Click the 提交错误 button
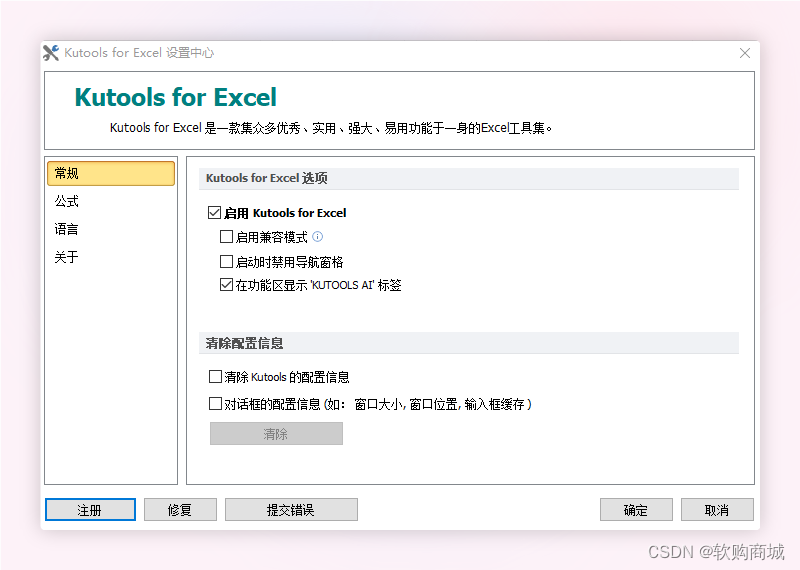Image resolution: width=800 pixels, height=570 pixels. pos(291,510)
